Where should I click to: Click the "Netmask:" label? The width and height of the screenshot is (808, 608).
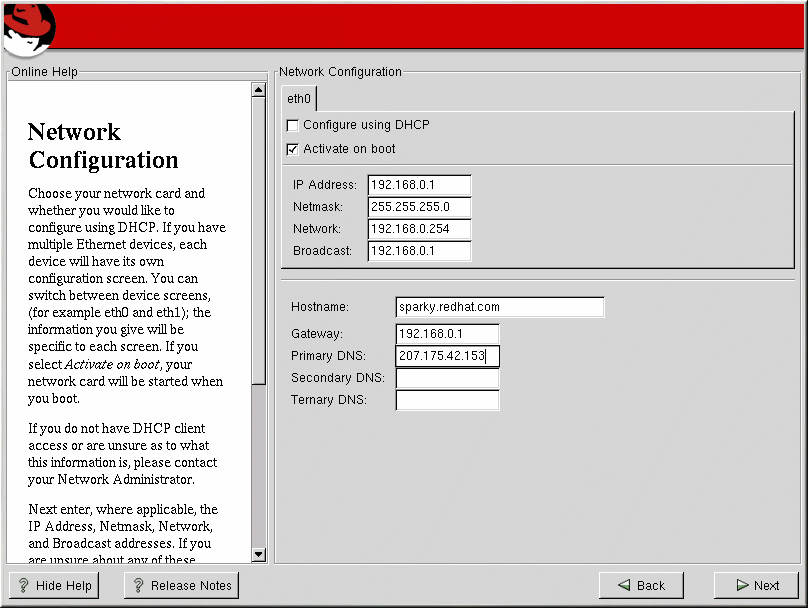pos(317,207)
